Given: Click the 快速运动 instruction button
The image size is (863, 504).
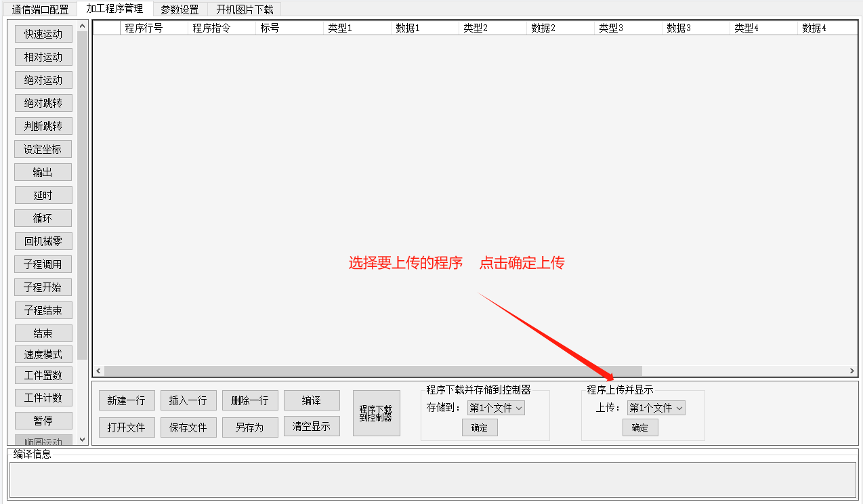Looking at the screenshot, I should (x=43, y=35).
